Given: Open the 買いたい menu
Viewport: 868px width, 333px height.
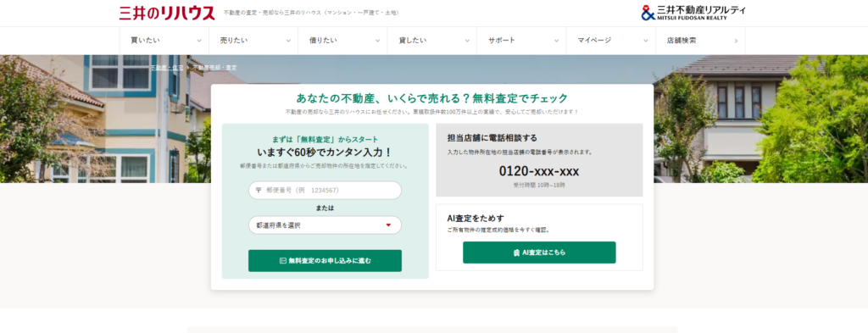Looking at the screenshot, I should (164, 41).
